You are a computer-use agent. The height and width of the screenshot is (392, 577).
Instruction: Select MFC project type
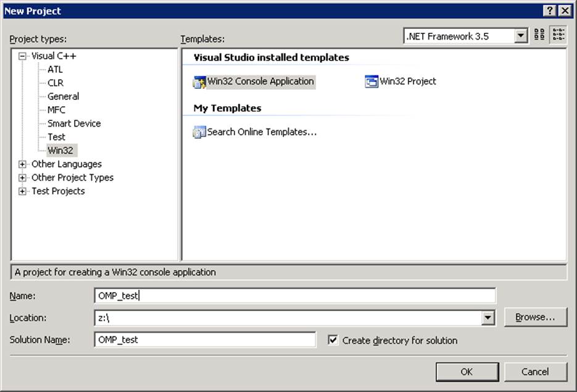(56, 110)
